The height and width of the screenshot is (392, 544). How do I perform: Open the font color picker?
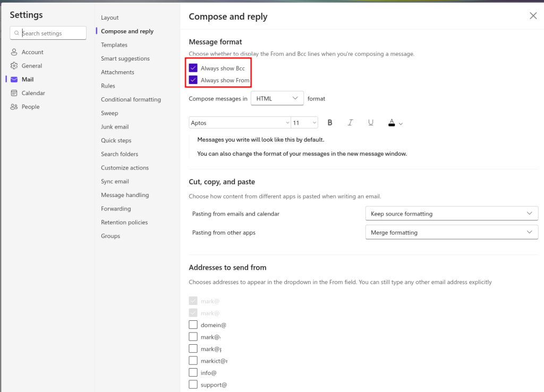(395, 123)
